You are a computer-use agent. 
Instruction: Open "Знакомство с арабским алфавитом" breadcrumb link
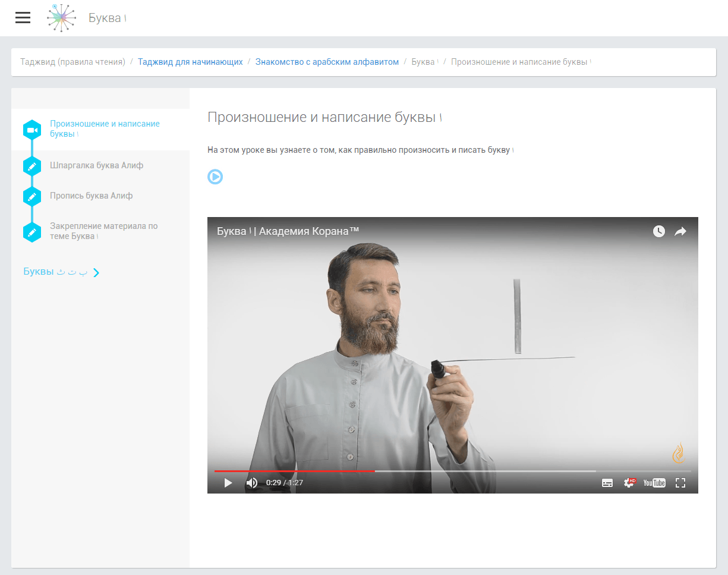[x=327, y=62]
